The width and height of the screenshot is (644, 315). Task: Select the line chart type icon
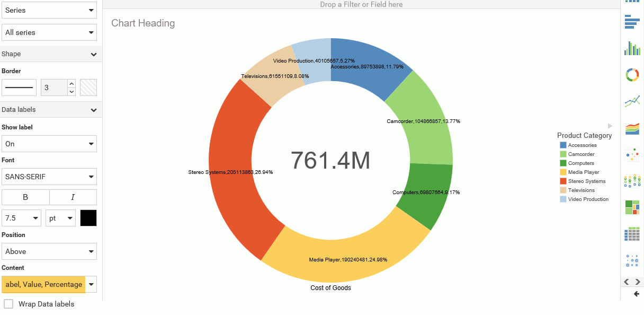click(632, 101)
